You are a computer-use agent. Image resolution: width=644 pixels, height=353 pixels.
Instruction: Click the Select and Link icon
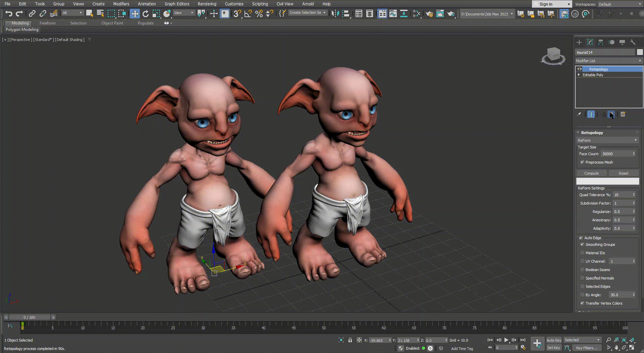pyautogui.click(x=32, y=14)
